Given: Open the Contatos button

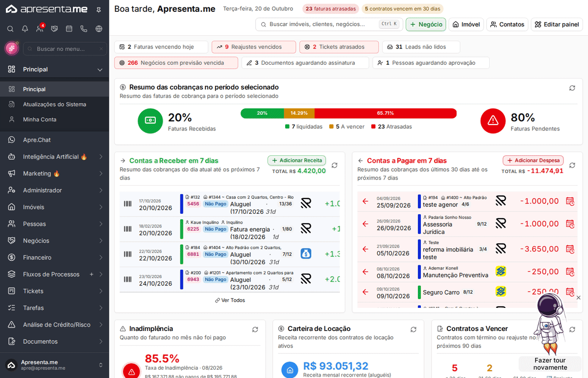Looking at the screenshot, I should pos(507,25).
